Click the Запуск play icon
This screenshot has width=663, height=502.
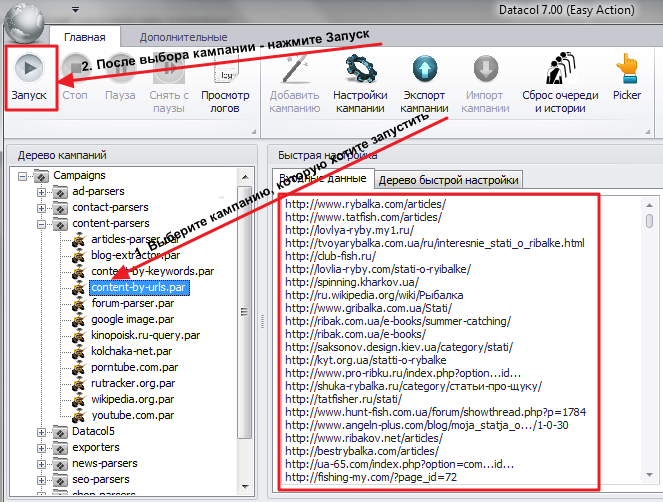pyautogui.click(x=29, y=68)
